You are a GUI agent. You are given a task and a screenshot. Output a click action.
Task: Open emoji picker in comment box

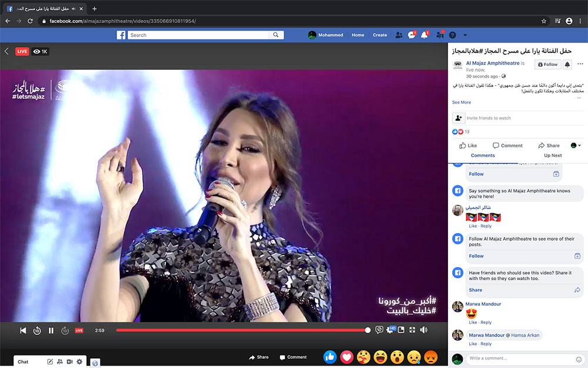pyautogui.click(x=579, y=359)
